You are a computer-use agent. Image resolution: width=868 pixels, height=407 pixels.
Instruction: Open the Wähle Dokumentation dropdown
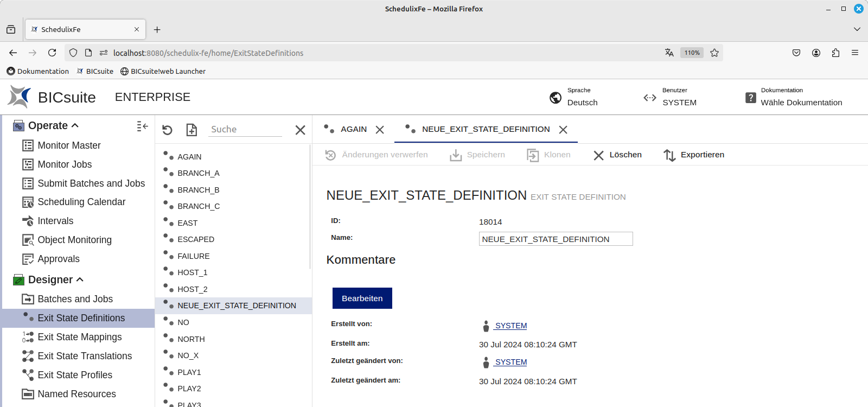801,103
